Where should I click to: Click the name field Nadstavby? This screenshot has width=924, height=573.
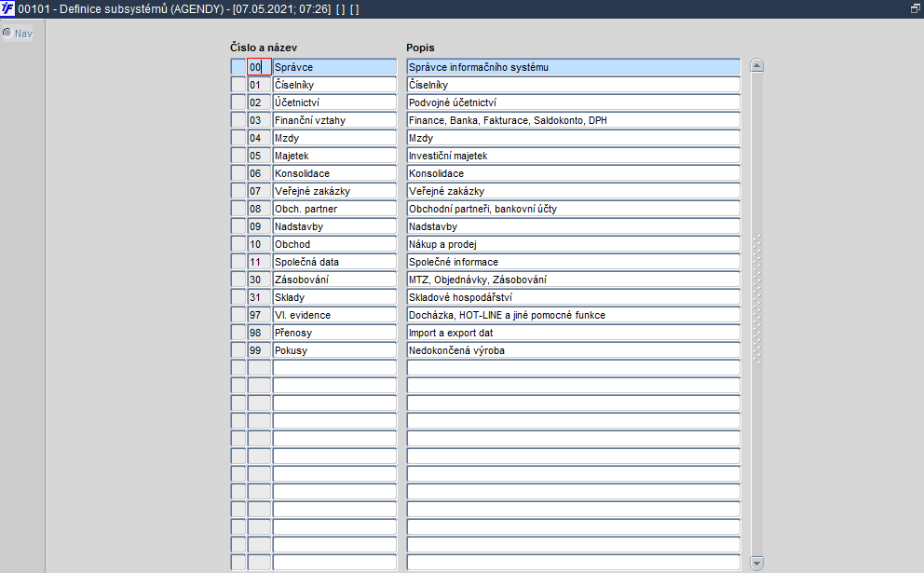[x=334, y=225]
